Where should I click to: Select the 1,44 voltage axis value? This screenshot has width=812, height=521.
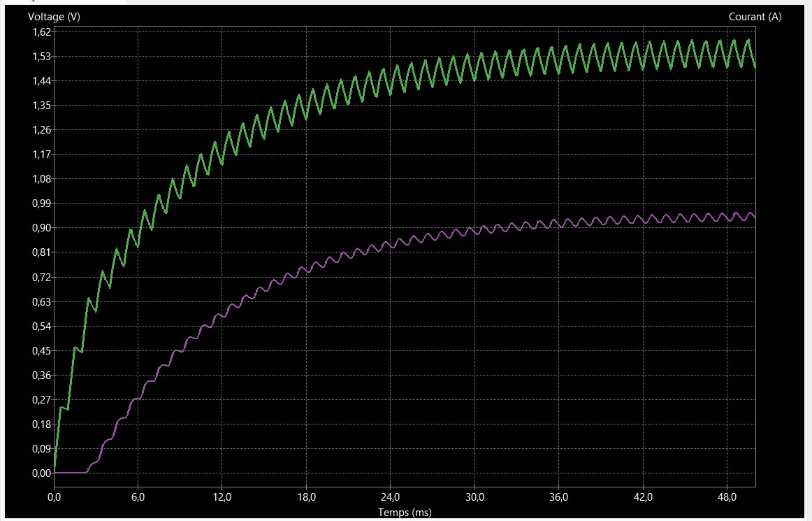41,81
